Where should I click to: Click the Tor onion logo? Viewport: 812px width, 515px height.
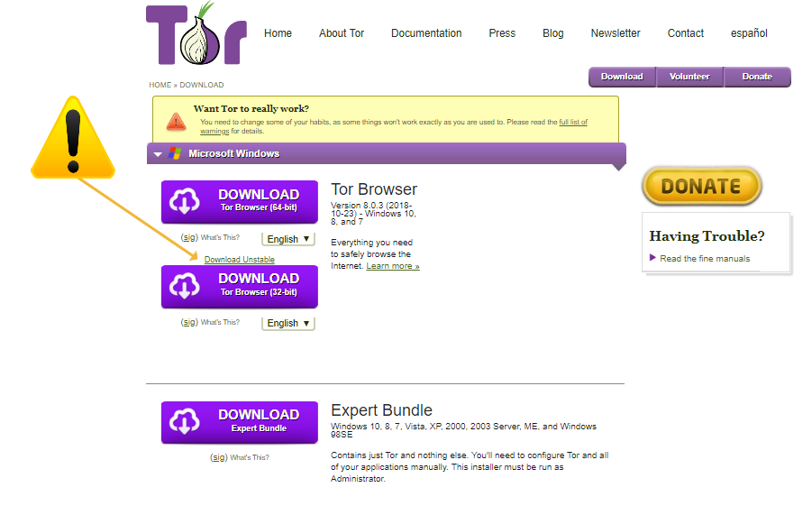pos(196,34)
